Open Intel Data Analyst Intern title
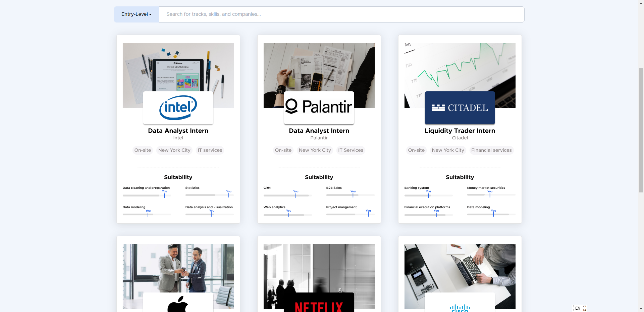 pyautogui.click(x=178, y=131)
